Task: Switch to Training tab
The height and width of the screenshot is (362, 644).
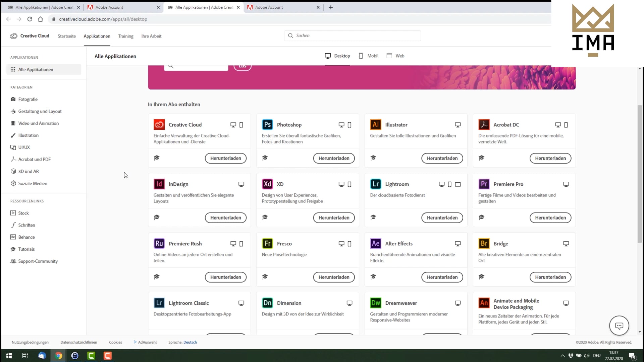Action: point(126,36)
